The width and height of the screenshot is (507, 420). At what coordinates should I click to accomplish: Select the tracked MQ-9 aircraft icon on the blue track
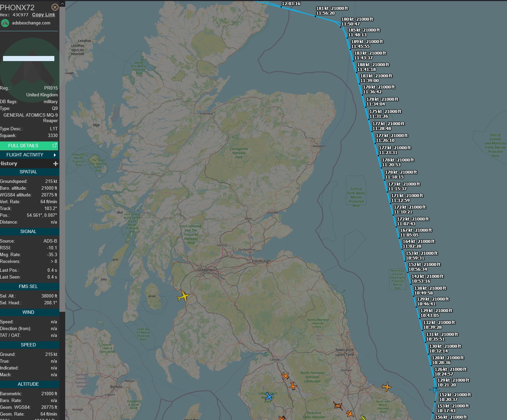click(x=434, y=390)
